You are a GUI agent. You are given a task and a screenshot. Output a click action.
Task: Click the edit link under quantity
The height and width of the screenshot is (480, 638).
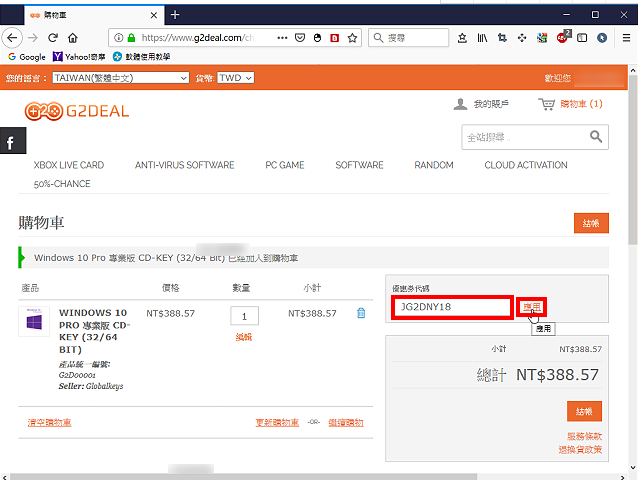(244, 337)
